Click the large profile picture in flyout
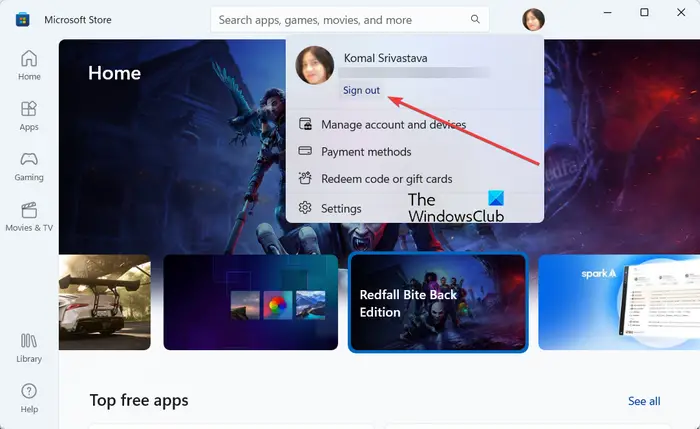 click(x=315, y=65)
